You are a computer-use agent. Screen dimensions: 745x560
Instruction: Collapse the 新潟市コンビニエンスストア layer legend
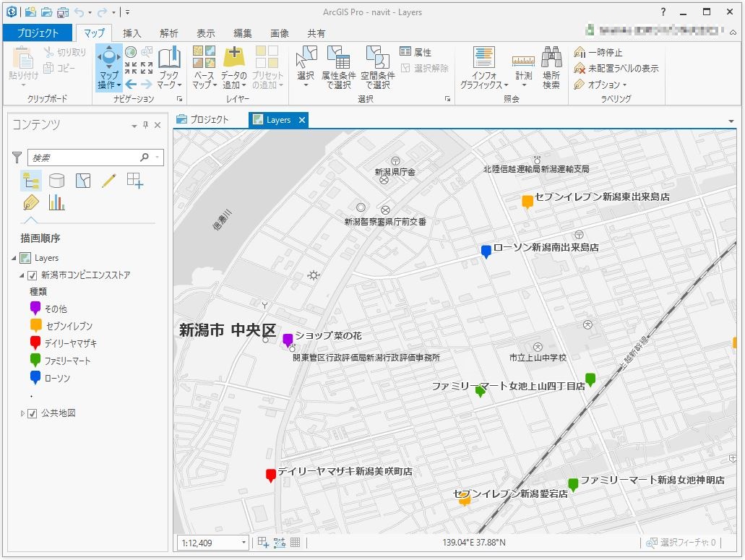click(22, 275)
